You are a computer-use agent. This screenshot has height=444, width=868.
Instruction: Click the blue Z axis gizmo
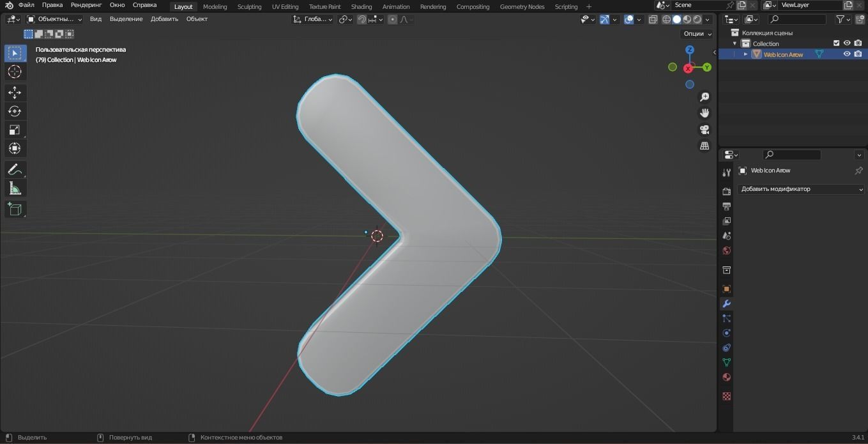(x=690, y=50)
